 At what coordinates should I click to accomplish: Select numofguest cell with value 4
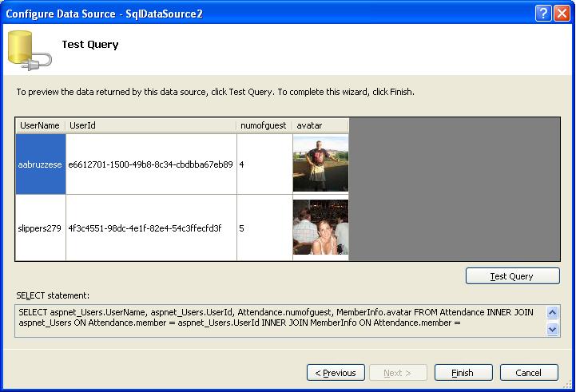(264, 164)
